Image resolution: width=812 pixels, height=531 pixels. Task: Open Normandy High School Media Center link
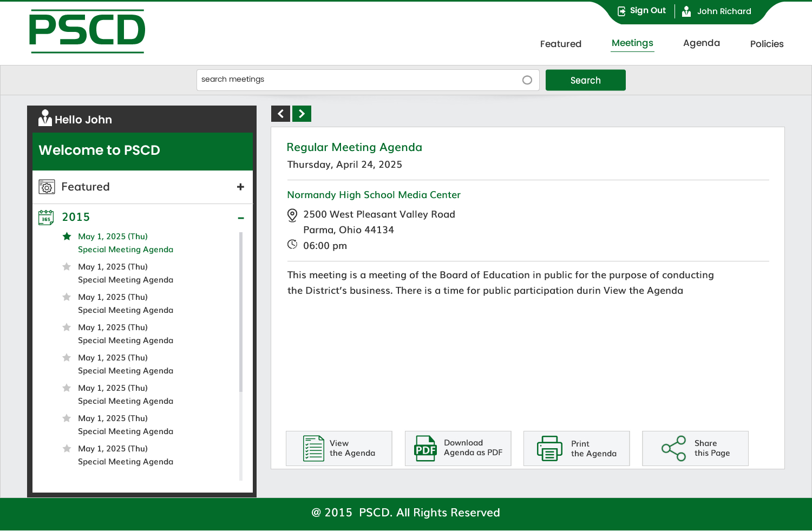(x=374, y=195)
